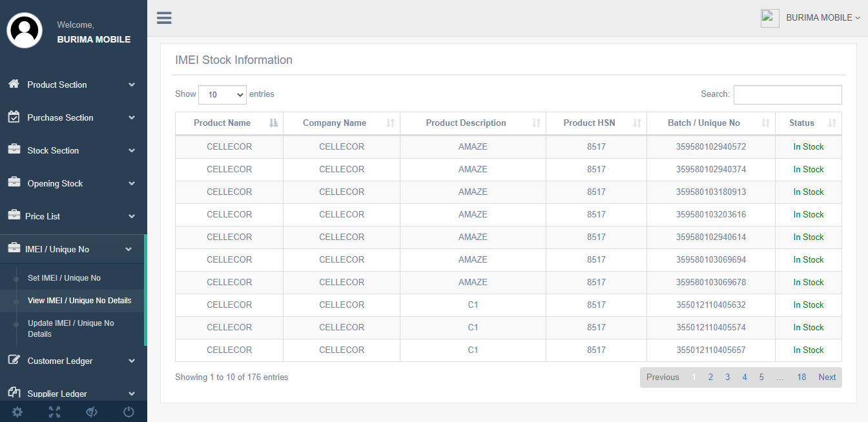Viewport: 868px width, 422px height.
Task: Select Set IMEI / Unique No
Action: 64,278
